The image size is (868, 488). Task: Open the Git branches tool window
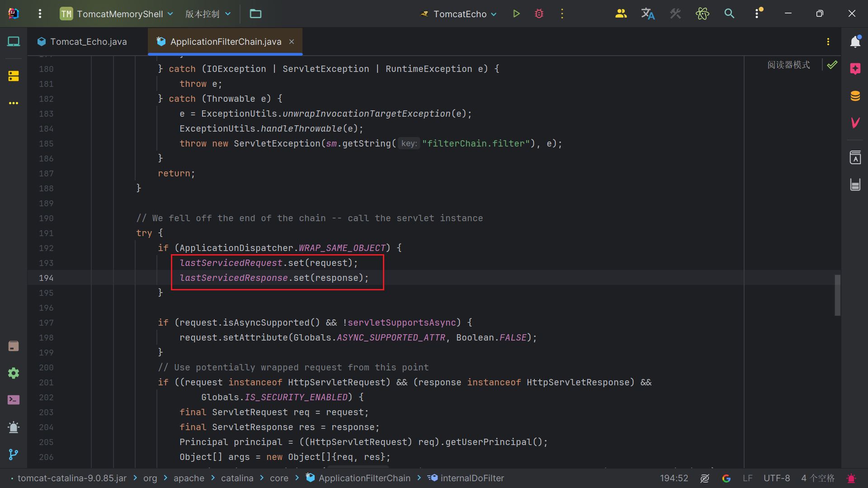(14, 454)
